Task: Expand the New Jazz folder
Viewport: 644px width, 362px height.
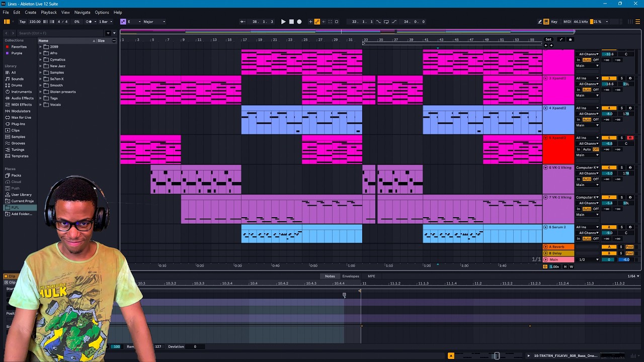Action: click(40, 66)
